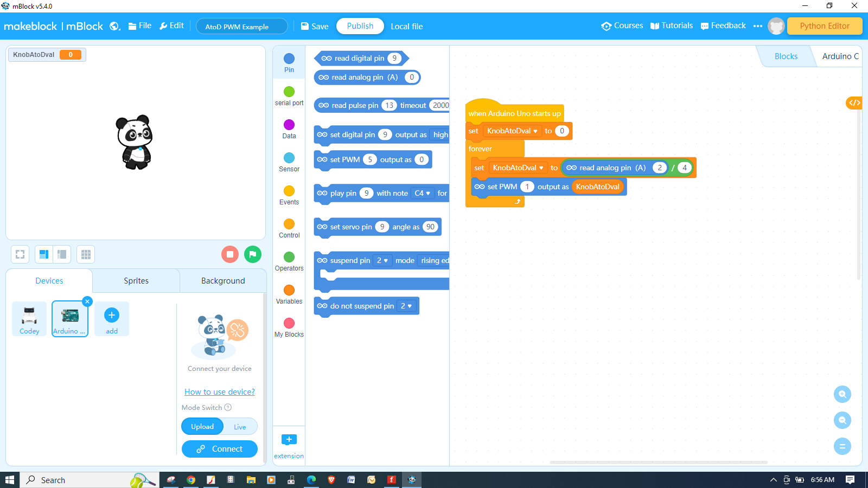This screenshot has width=868, height=488.
Task: Open How to use device link
Action: pyautogui.click(x=220, y=392)
